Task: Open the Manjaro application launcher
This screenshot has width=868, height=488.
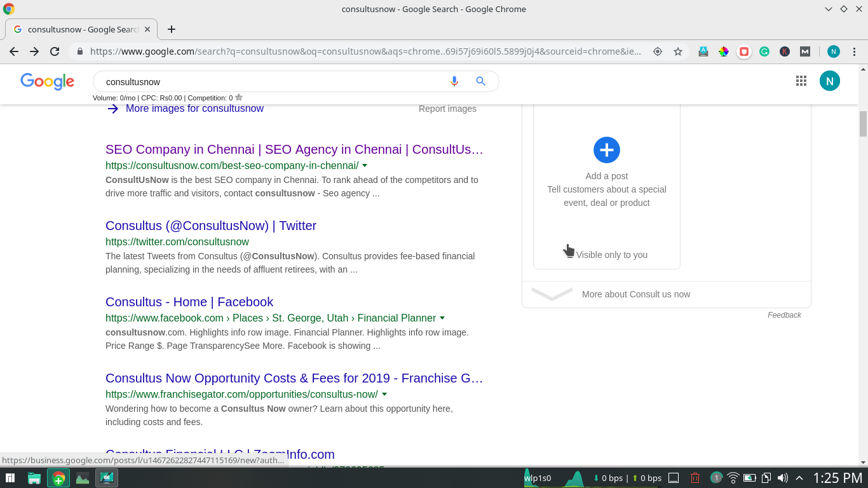Action: tap(10, 478)
